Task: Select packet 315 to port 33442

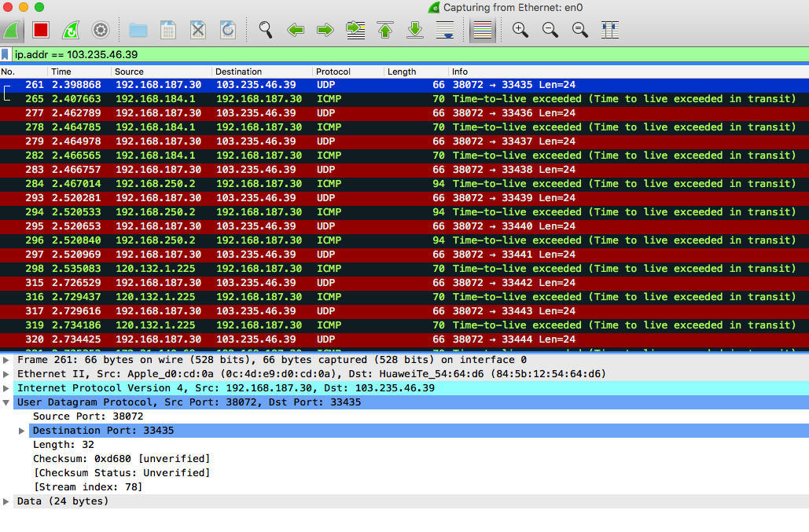Action: coord(404,282)
